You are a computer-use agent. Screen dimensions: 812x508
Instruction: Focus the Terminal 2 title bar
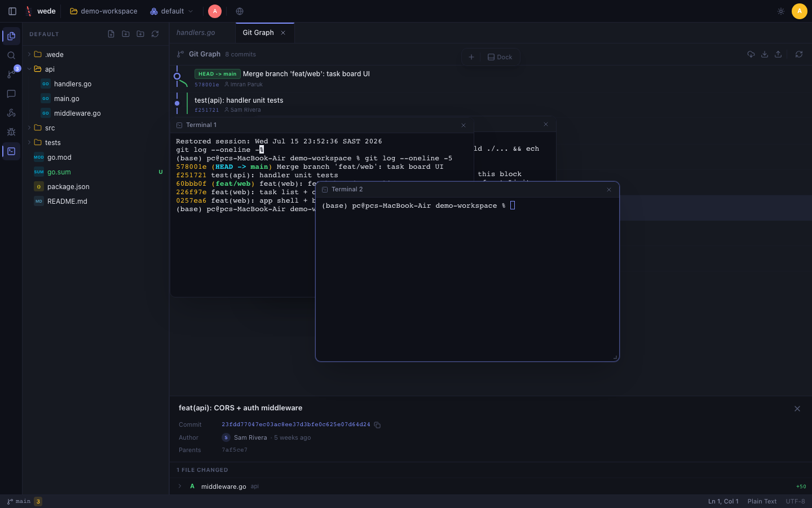pos(467,190)
